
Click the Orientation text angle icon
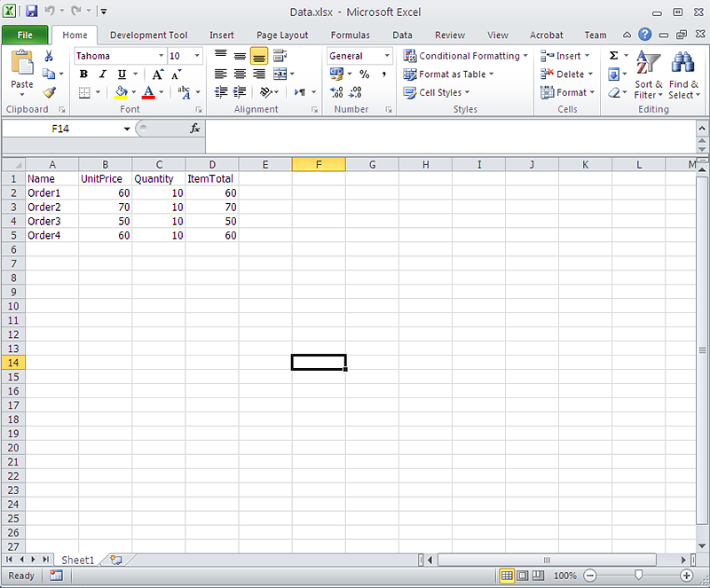[x=265, y=92]
